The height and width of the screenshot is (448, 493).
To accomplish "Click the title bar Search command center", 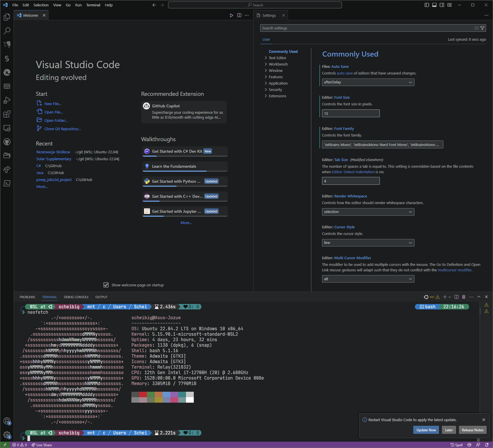I will (255, 5).
